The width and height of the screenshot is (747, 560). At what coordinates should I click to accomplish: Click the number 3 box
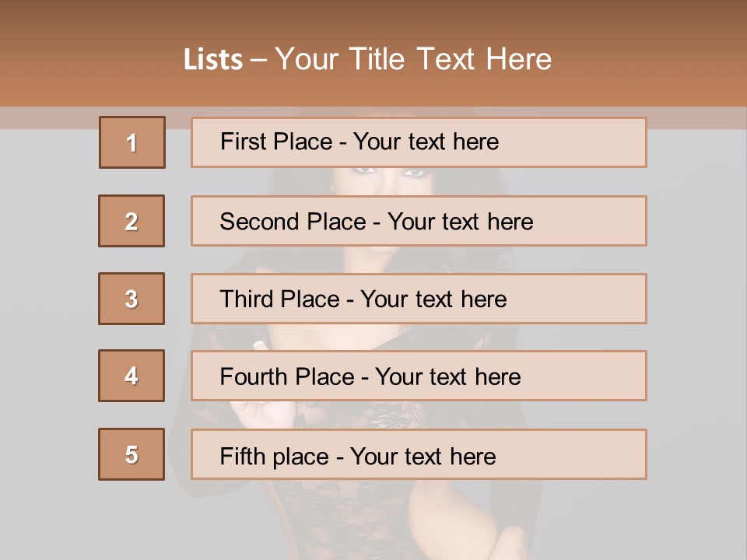pos(132,299)
